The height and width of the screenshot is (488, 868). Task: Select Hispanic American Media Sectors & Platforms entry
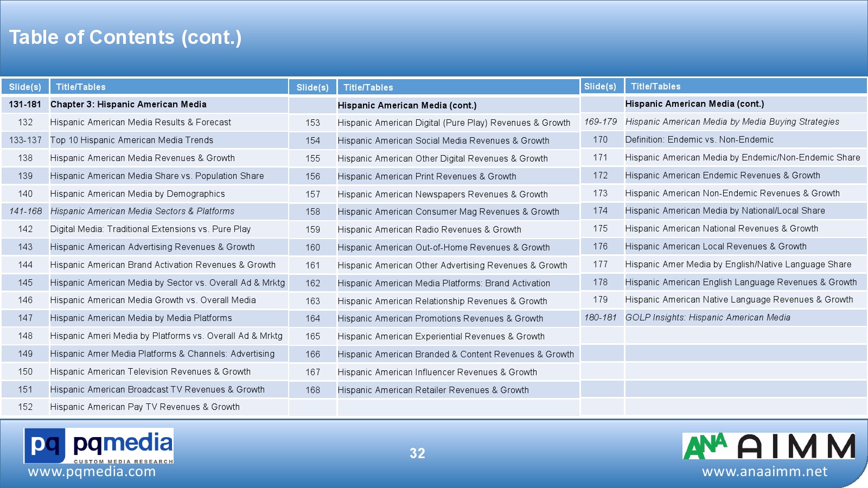(142, 211)
